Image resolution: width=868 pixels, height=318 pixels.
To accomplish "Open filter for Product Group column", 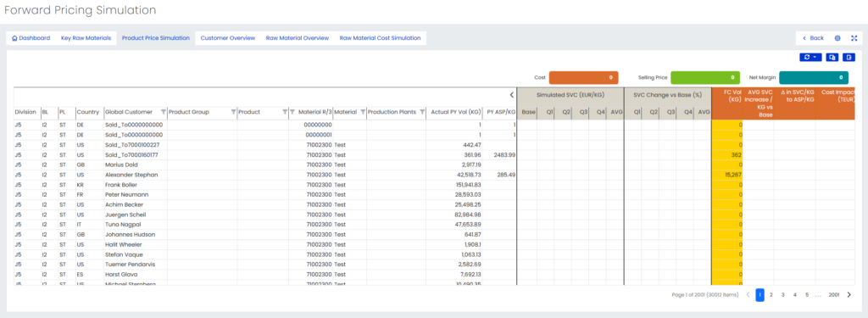I will (234, 112).
